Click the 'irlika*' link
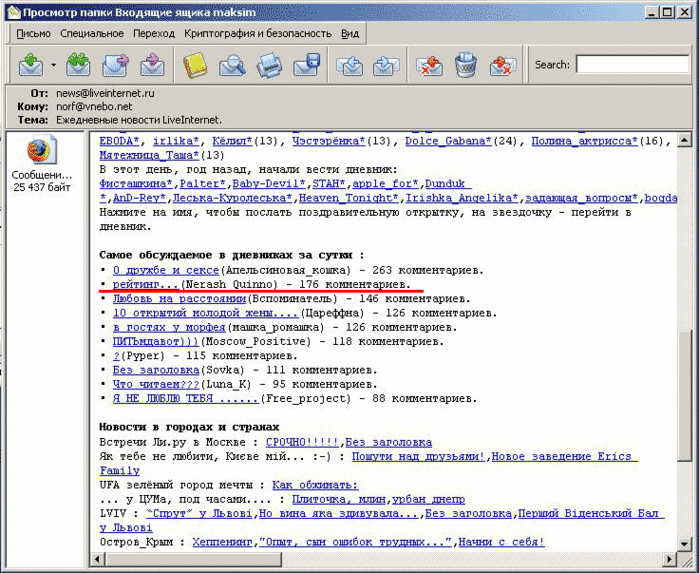This screenshot has height=573, width=699. pos(176,141)
